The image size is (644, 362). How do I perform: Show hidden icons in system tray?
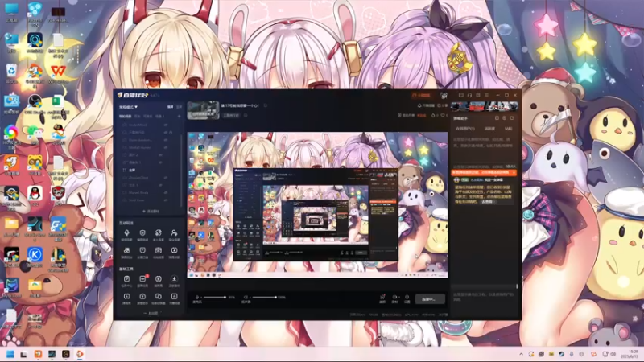pyautogui.click(x=521, y=354)
